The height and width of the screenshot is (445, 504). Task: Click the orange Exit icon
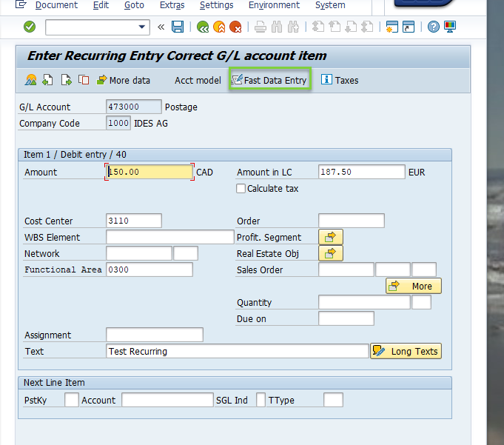click(219, 27)
